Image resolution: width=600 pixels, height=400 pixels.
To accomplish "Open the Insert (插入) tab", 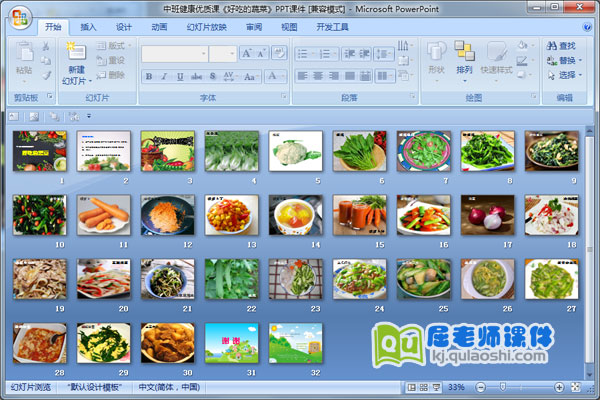I will coord(89,28).
